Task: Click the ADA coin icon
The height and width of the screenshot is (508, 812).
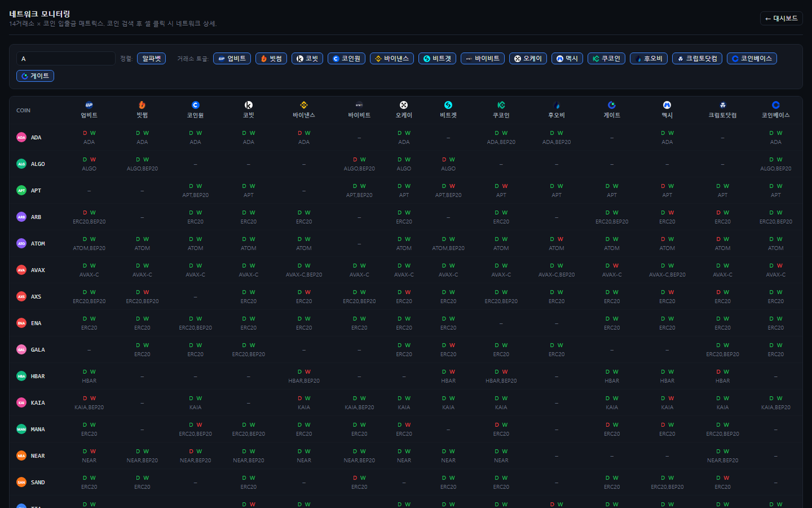Action: tap(21, 138)
